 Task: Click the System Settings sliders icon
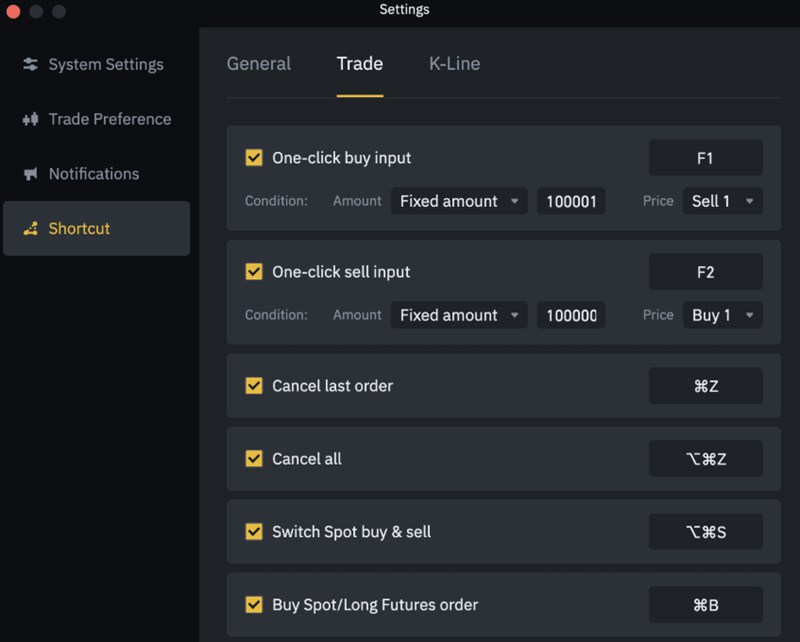[30, 65]
